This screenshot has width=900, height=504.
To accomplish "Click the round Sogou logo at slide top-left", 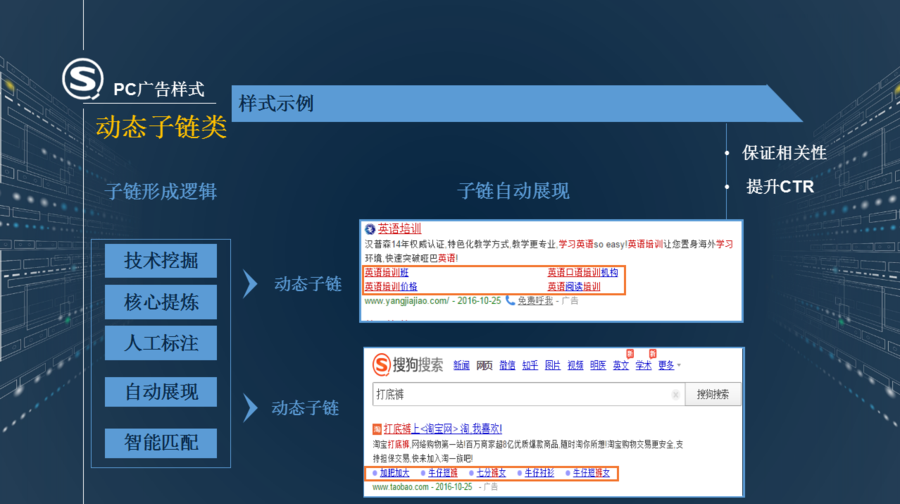I will click(x=82, y=79).
